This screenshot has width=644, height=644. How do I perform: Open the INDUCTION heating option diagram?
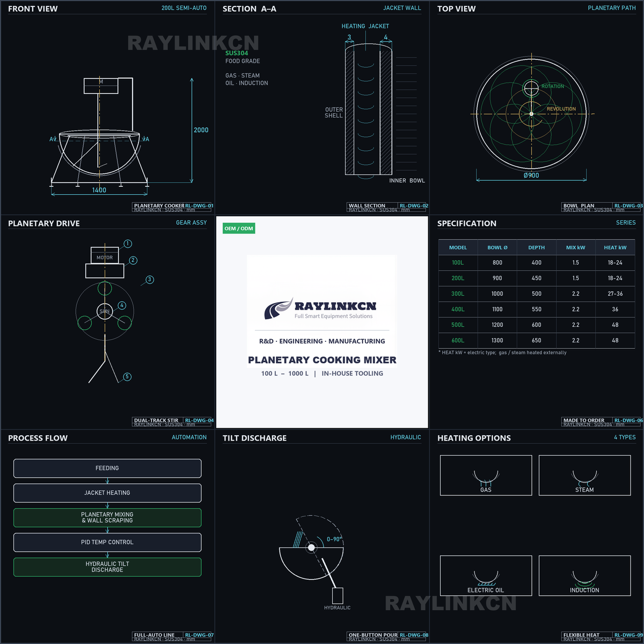584,576
